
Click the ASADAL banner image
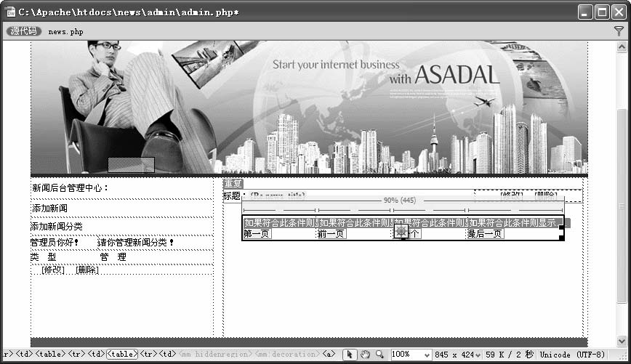(309, 107)
